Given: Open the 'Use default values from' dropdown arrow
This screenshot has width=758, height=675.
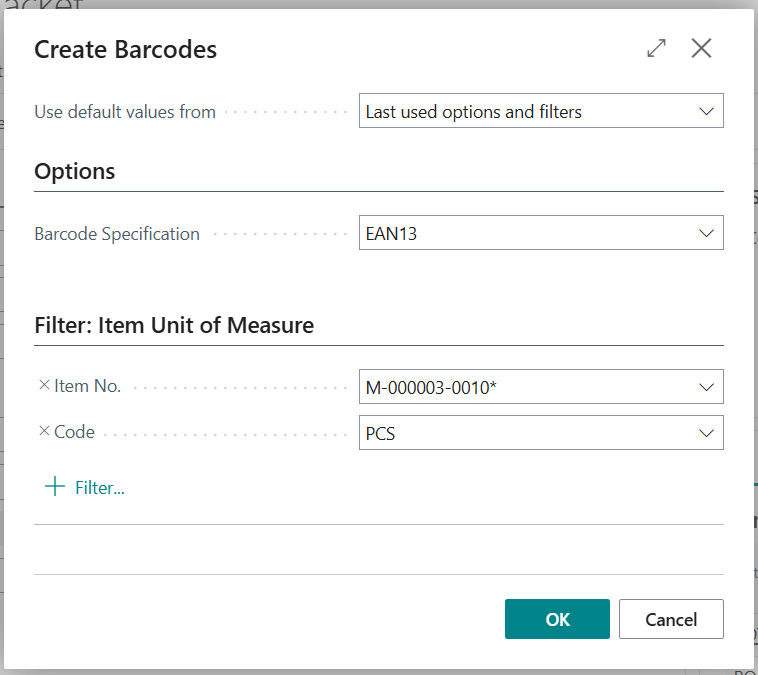Looking at the screenshot, I should 706,111.
